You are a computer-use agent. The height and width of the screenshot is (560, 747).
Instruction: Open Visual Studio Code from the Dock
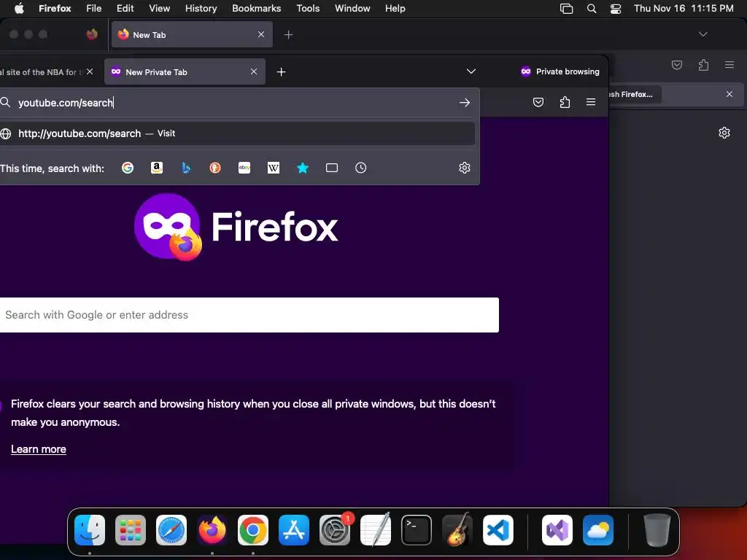498,530
